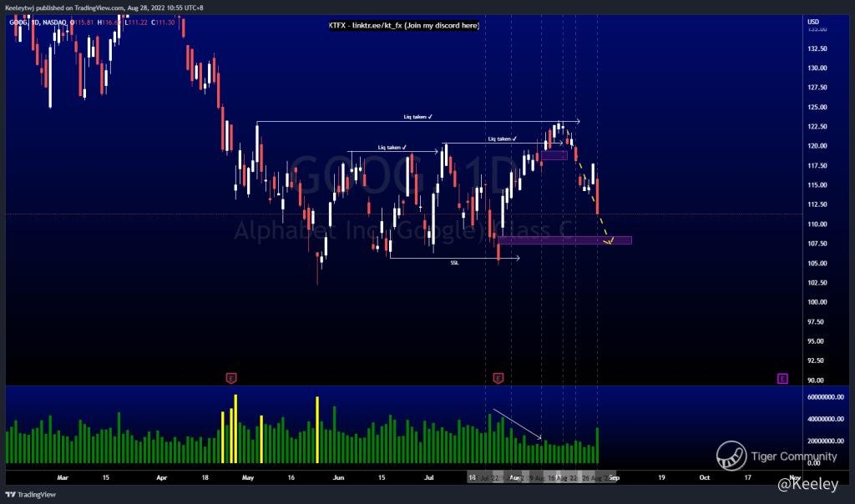
Task: Select the 'Liq taken' label on topmost line
Action: (x=417, y=117)
